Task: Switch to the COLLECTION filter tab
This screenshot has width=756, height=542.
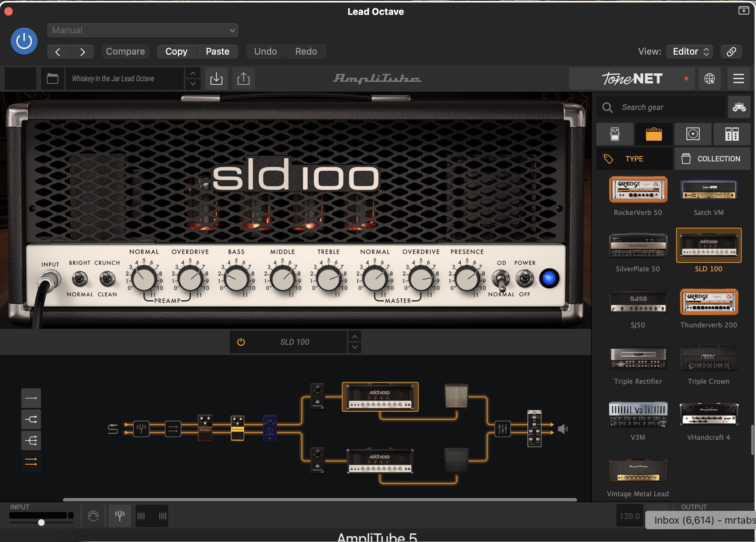Action: 712,159
